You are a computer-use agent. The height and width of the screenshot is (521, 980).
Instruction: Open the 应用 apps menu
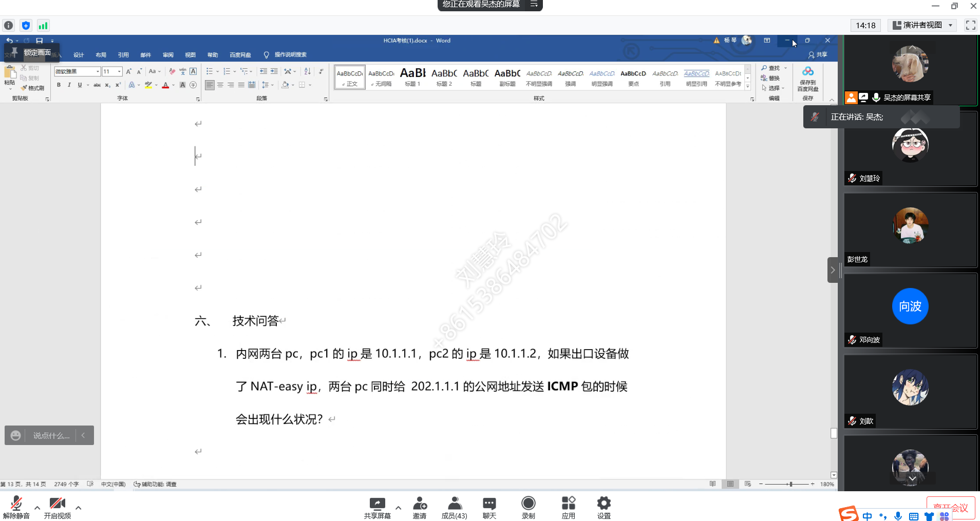[x=569, y=508]
